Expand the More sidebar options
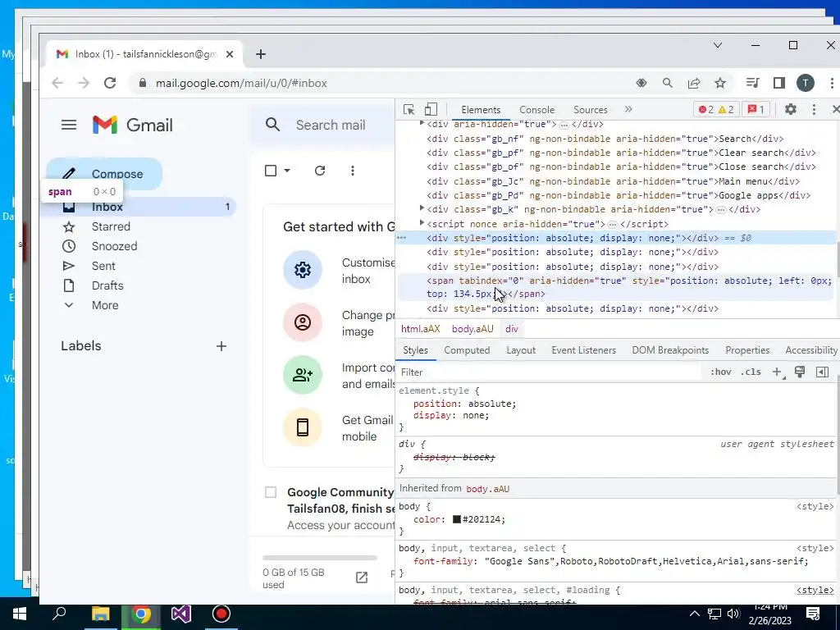Viewport: 840px width, 630px height. (105, 305)
